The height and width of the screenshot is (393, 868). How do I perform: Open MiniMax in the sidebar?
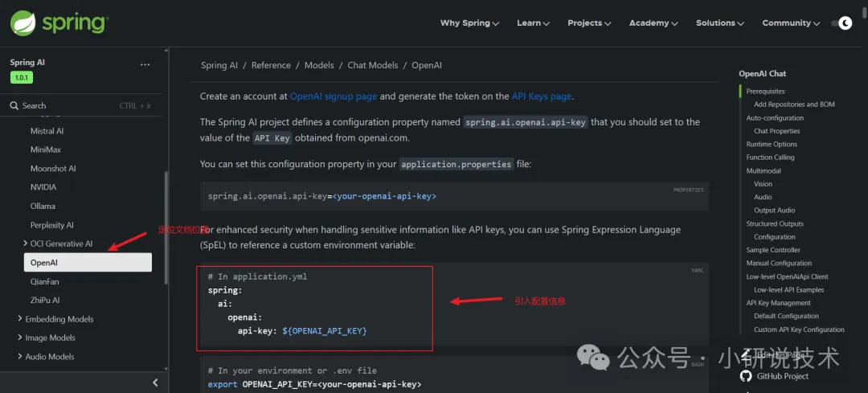(x=46, y=149)
